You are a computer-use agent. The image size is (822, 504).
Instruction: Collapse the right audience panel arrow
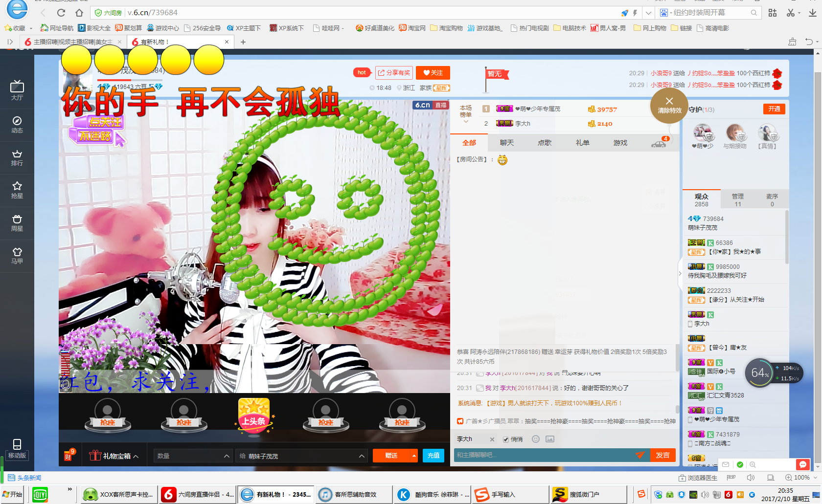[x=680, y=273]
